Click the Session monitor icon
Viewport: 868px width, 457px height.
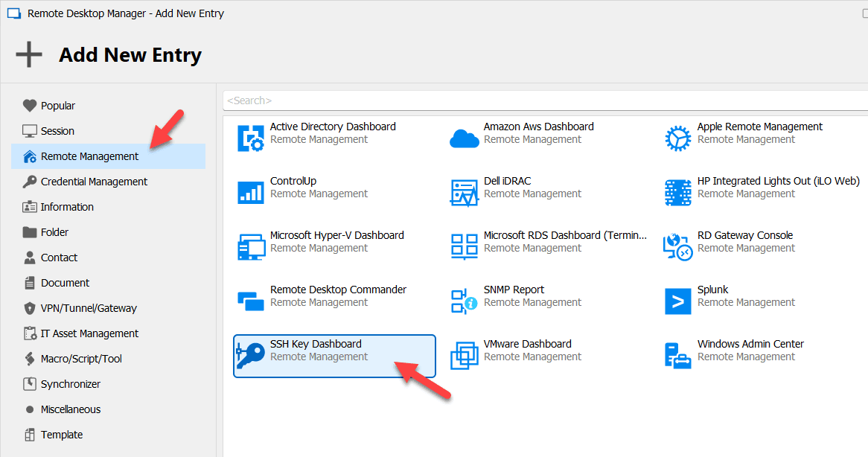coord(29,131)
